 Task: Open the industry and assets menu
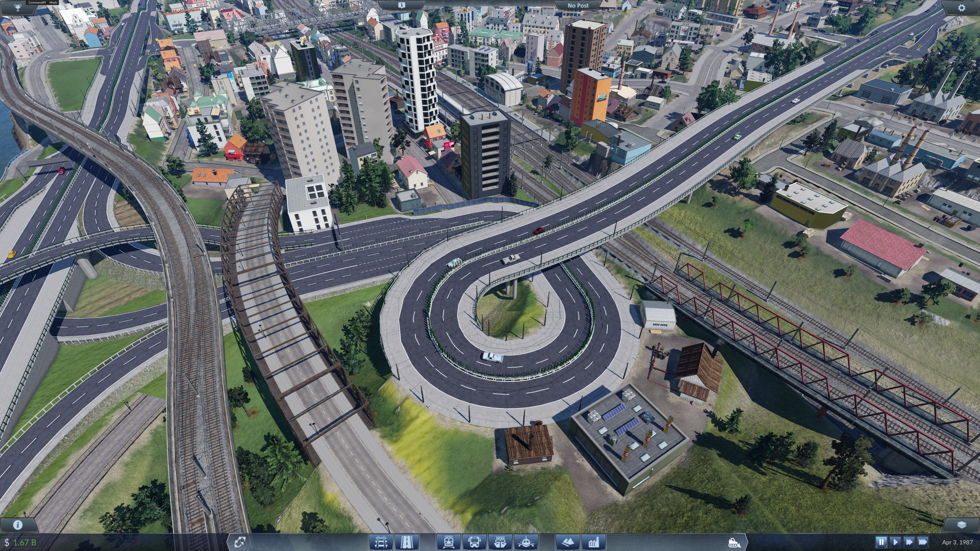coord(593,542)
